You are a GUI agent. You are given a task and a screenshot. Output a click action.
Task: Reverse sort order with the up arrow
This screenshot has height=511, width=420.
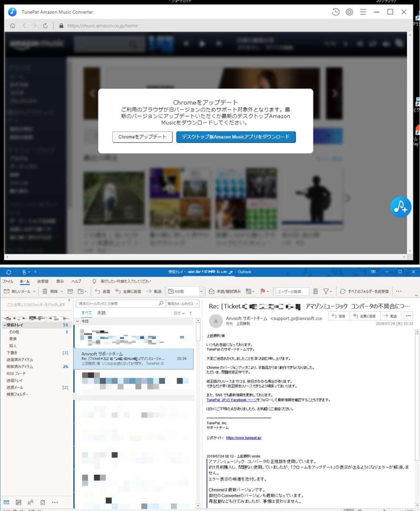click(190, 313)
